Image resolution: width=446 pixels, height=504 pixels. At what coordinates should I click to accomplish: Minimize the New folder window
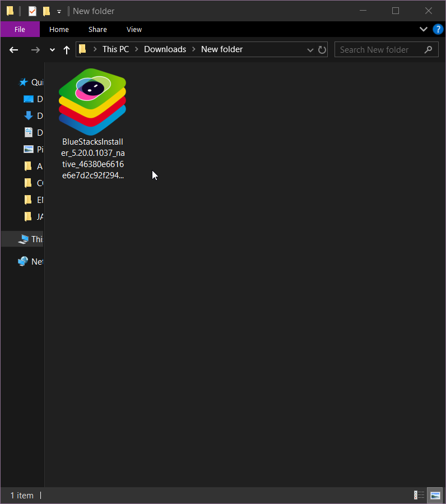tap(363, 11)
